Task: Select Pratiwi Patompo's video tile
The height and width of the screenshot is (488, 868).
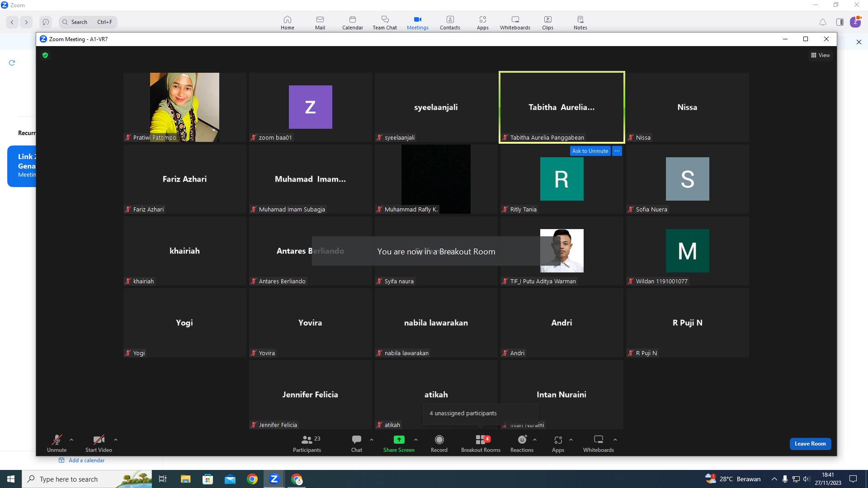Action: click(184, 107)
